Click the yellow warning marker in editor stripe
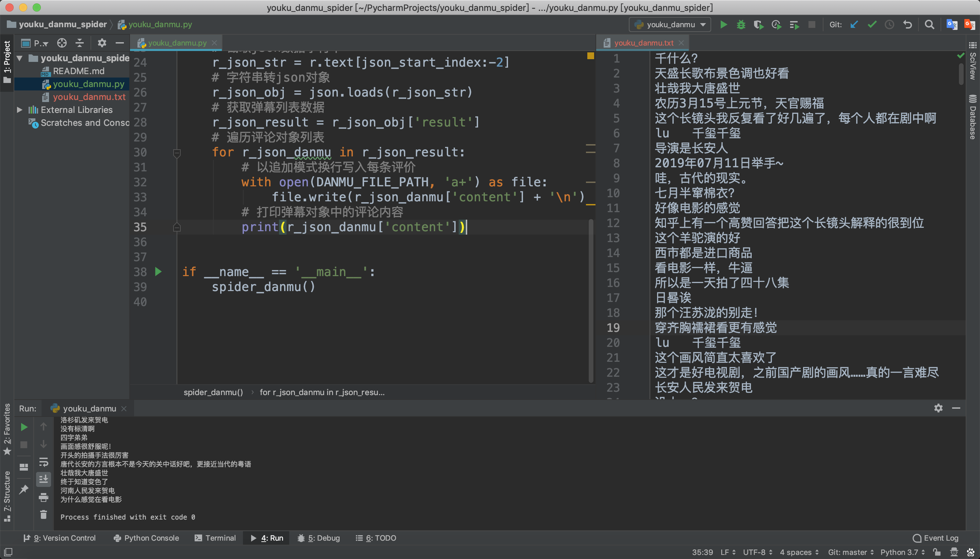Viewport: 980px width, 559px height. coord(590,56)
